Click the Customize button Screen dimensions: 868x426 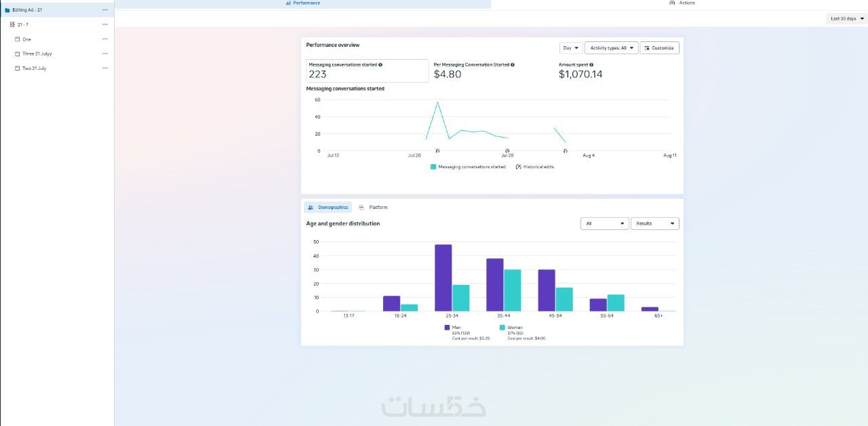pyautogui.click(x=660, y=48)
